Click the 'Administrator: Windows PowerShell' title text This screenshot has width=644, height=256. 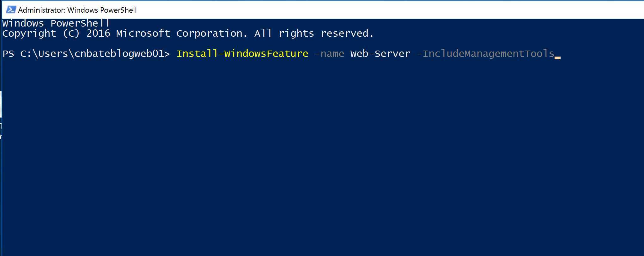click(77, 10)
